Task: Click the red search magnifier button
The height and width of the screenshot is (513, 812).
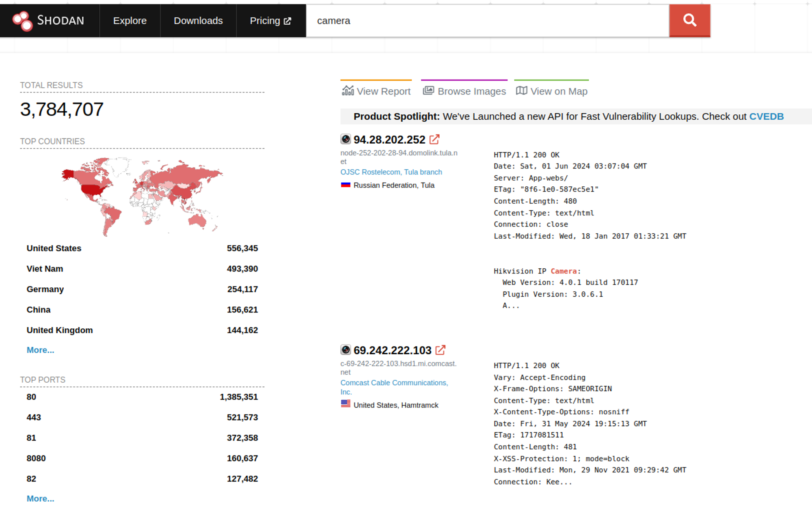Action: [x=689, y=21]
